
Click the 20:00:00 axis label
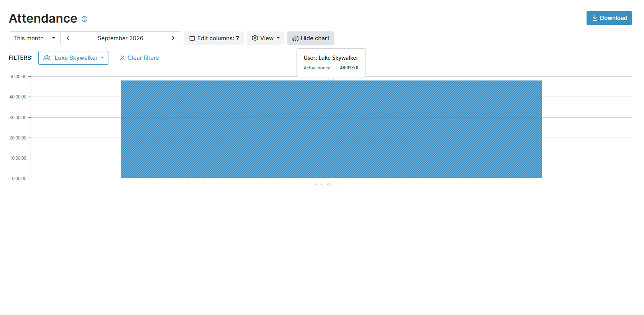click(x=18, y=138)
